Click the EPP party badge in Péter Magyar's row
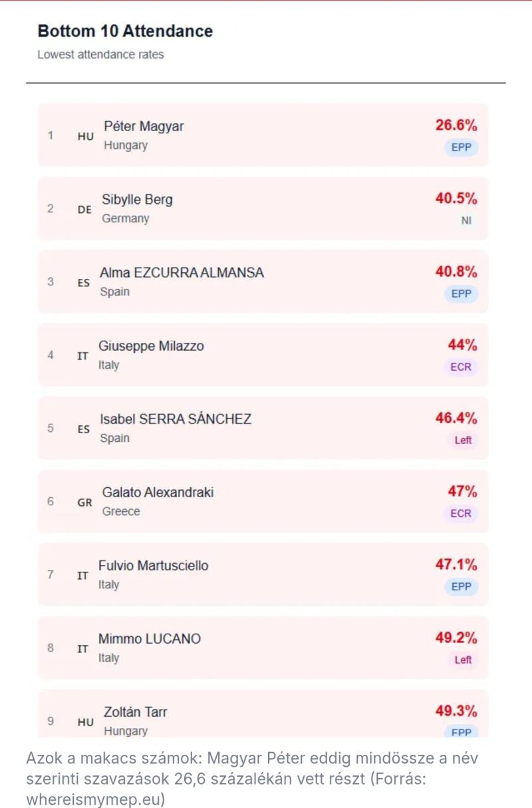This screenshot has height=808, width=532. pyautogui.click(x=461, y=147)
